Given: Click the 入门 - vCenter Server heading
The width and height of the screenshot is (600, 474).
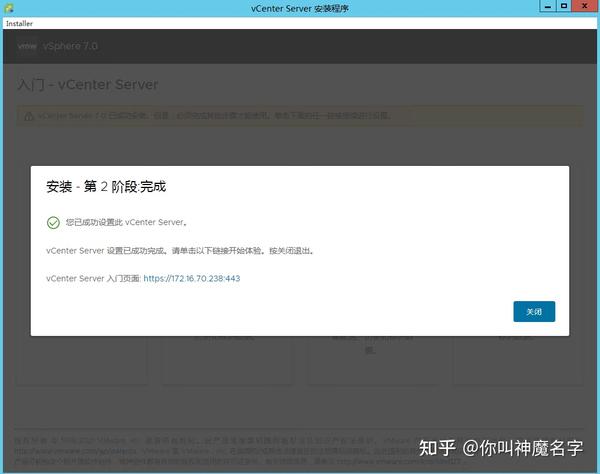Looking at the screenshot, I should [x=88, y=85].
